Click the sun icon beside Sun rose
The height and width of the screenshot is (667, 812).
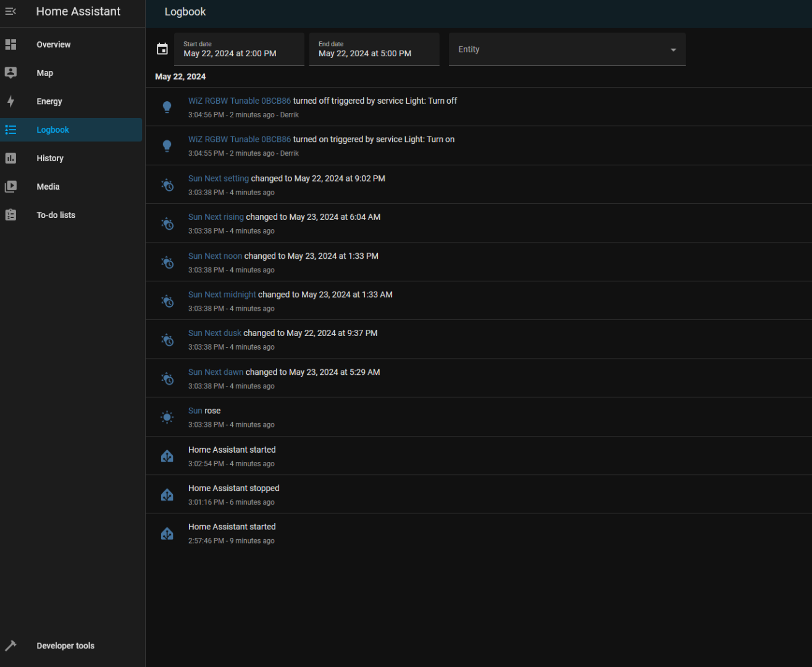(x=167, y=417)
